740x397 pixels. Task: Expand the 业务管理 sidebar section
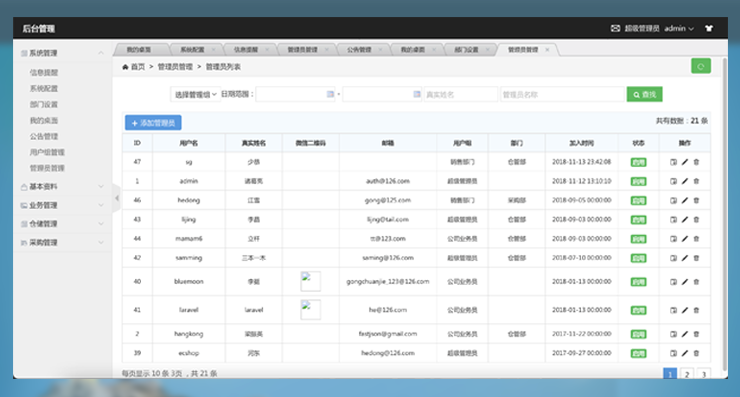[62, 205]
